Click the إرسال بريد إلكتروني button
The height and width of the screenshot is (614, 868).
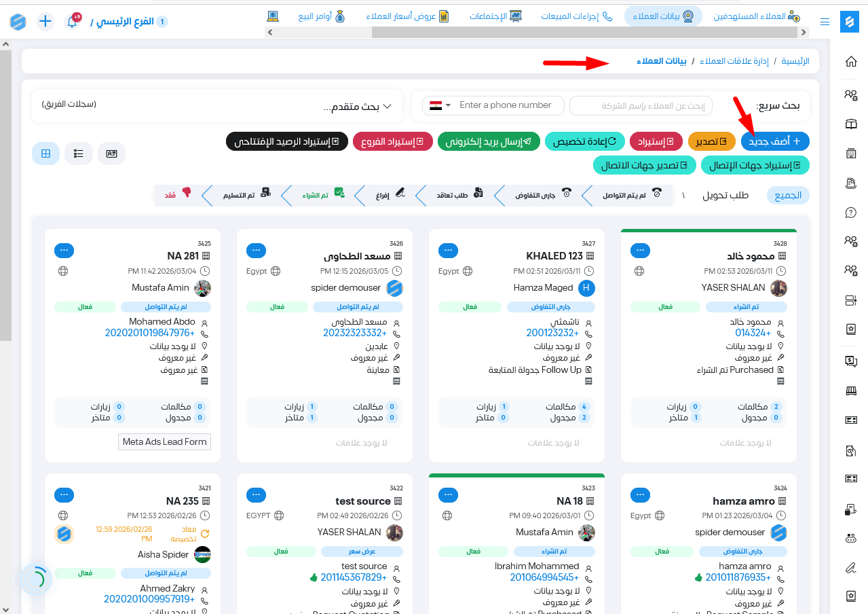(489, 141)
